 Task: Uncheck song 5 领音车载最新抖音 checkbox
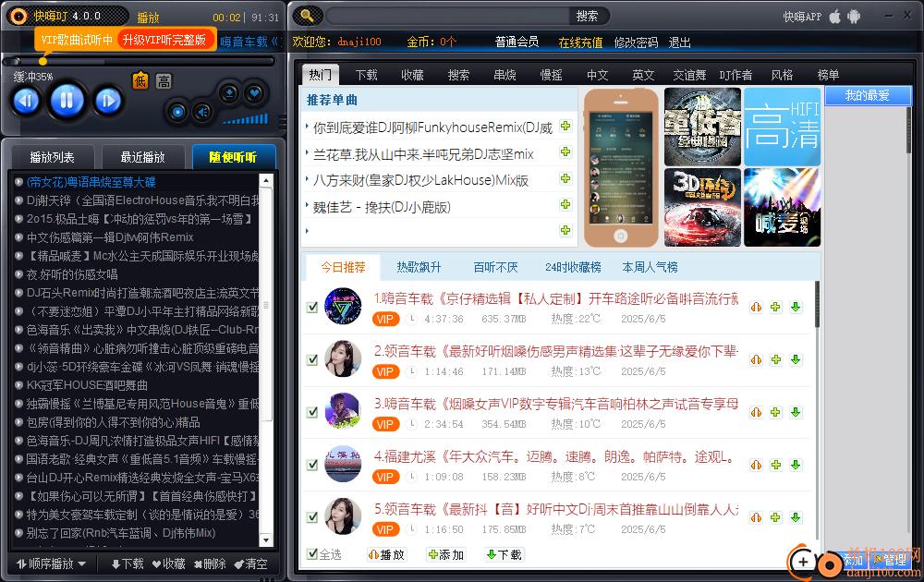click(x=312, y=517)
